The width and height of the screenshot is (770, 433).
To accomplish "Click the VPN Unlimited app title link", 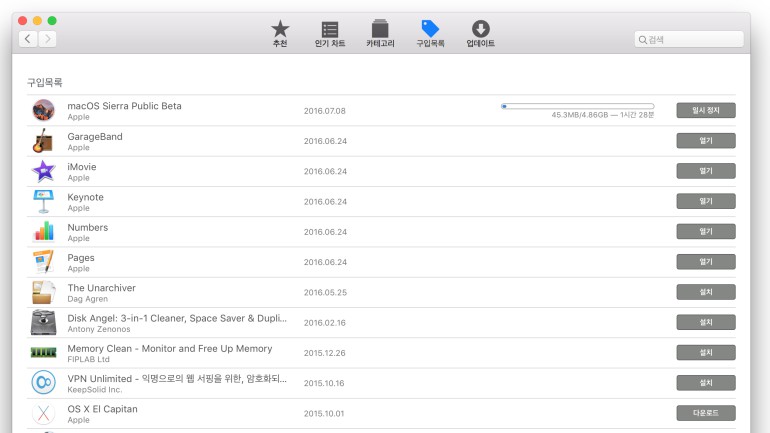I will [176, 379].
